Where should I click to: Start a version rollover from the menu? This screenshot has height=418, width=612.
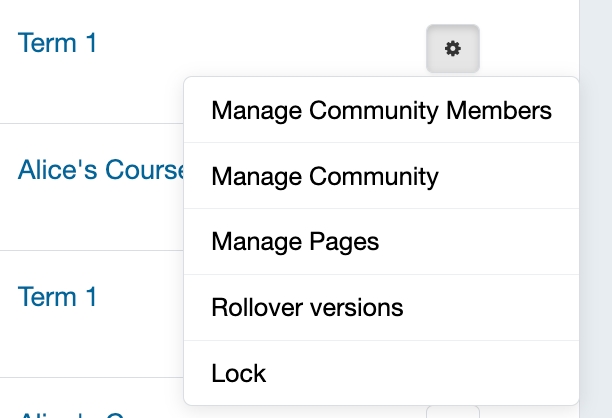pyautogui.click(x=307, y=307)
